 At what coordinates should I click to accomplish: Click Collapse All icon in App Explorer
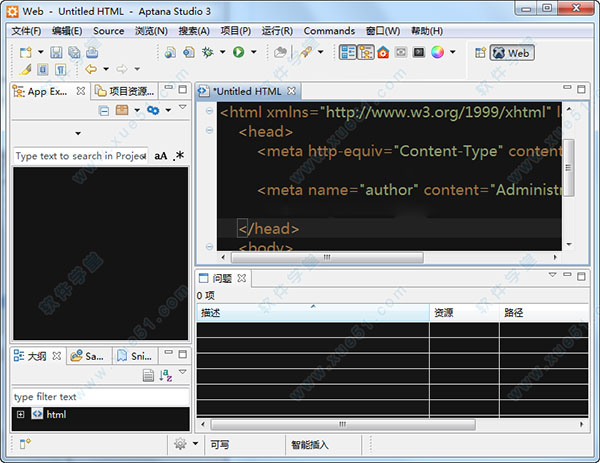pos(104,111)
